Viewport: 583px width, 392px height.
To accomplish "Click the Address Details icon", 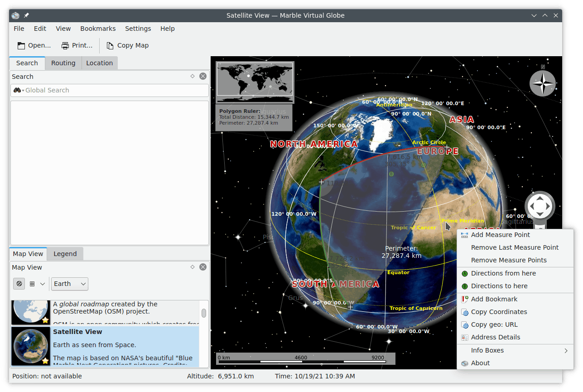I will 464,337.
